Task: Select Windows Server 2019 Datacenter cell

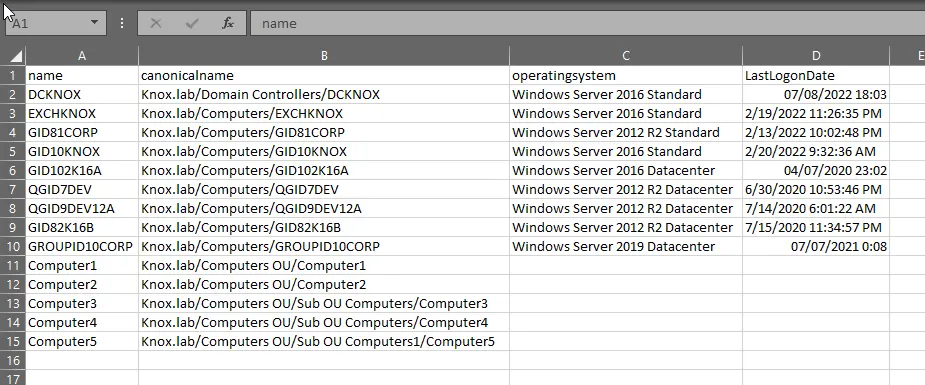Action: pyautogui.click(x=626, y=246)
